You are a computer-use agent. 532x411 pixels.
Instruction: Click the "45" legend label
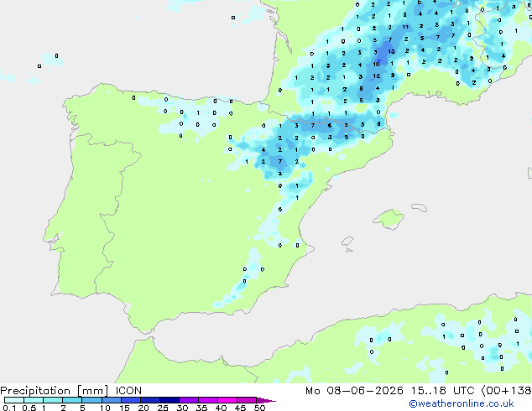click(x=240, y=408)
